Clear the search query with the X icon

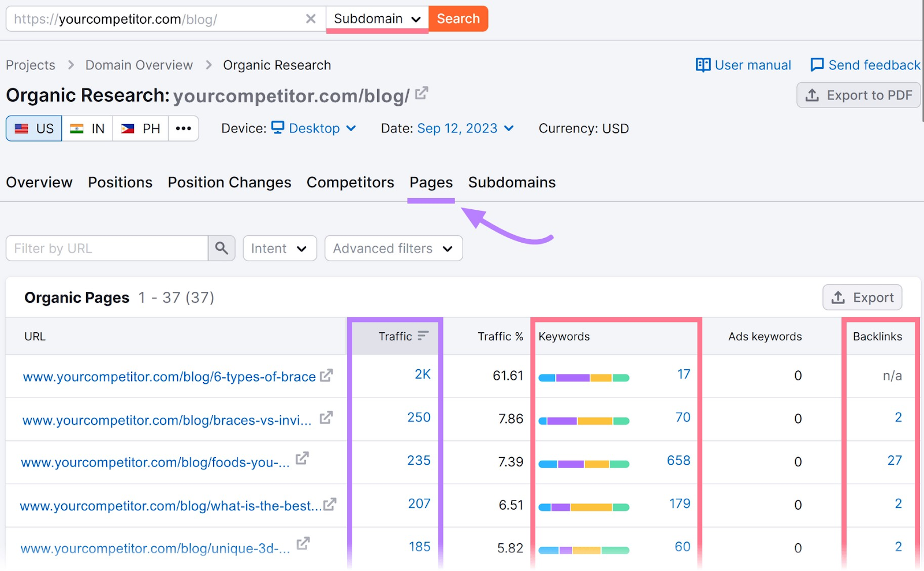pos(311,18)
